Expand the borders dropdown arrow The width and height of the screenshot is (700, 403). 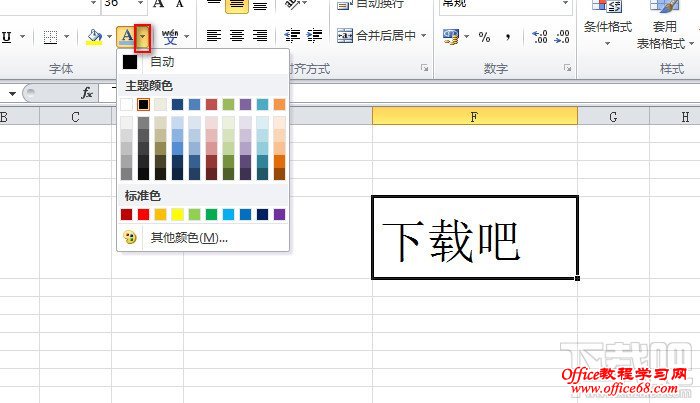coord(67,37)
